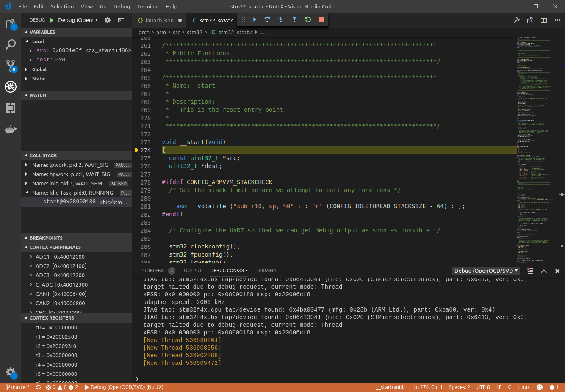Viewport: 565px width, 392px height.
Task: Restart the debug session
Action: pos(308,19)
